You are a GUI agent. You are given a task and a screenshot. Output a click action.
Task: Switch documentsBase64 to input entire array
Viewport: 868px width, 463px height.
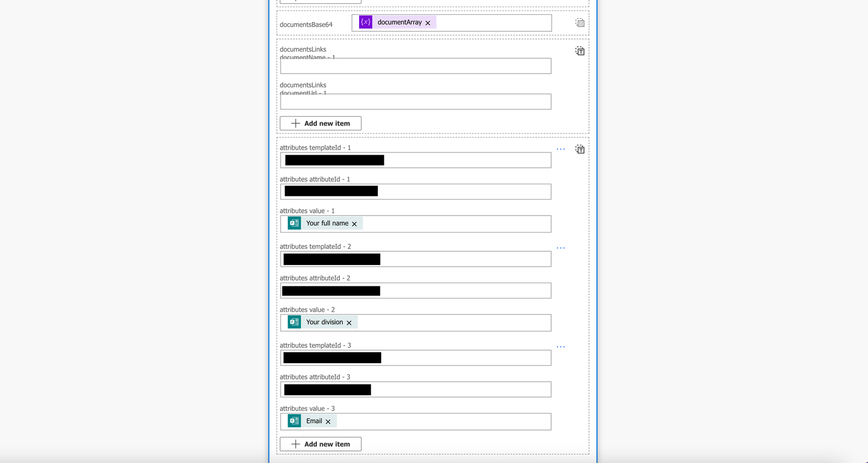tap(580, 22)
